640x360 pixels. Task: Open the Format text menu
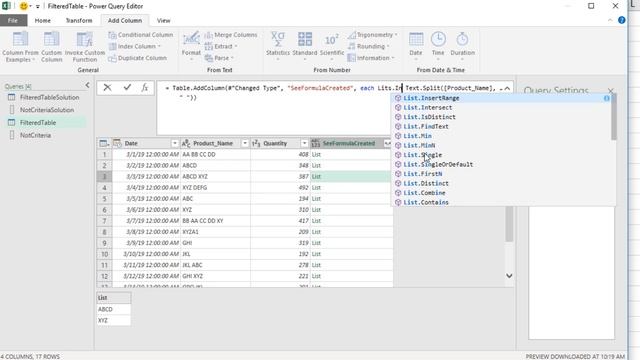[x=191, y=46]
